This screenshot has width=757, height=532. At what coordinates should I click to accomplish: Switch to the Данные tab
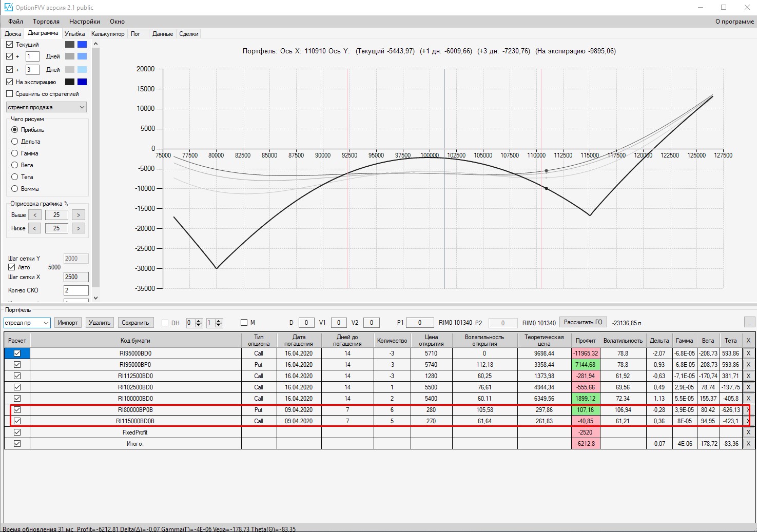pyautogui.click(x=163, y=34)
